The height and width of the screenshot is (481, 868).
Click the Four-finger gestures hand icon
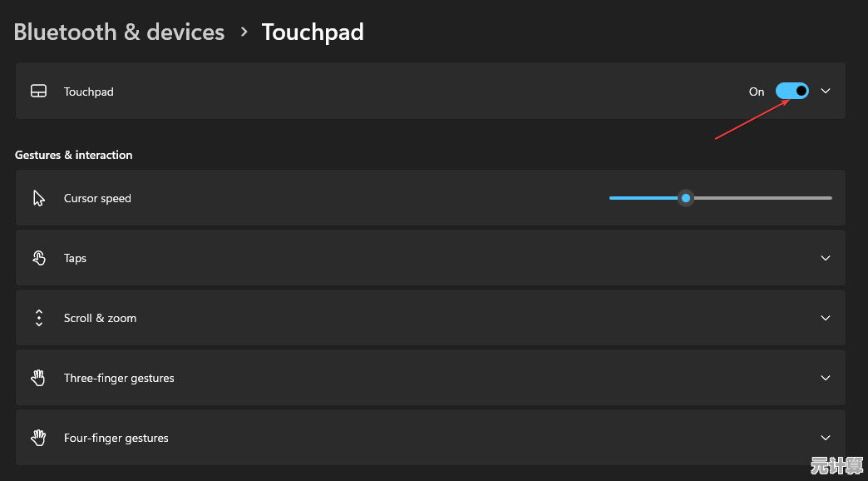click(38, 438)
